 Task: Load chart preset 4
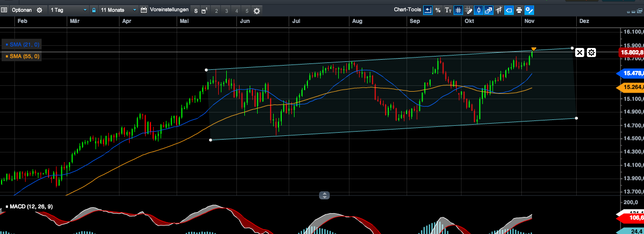tap(236, 11)
